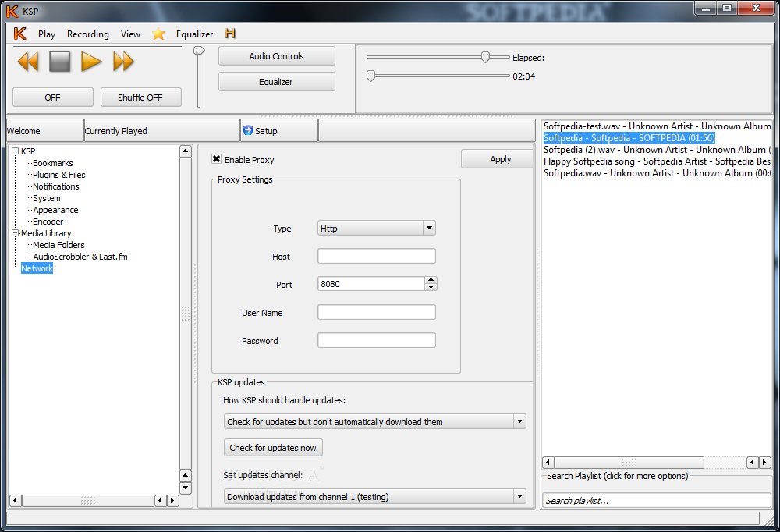The width and height of the screenshot is (780, 532).
Task: Click settings tree horizontal scrollbar left arrow
Action: tap(16, 500)
